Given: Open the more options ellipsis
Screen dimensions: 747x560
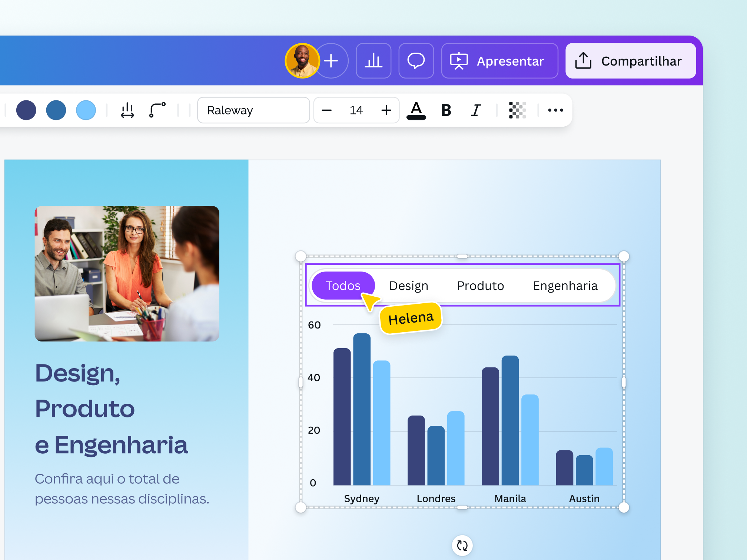Looking at the screenshot, I should 555,110.
